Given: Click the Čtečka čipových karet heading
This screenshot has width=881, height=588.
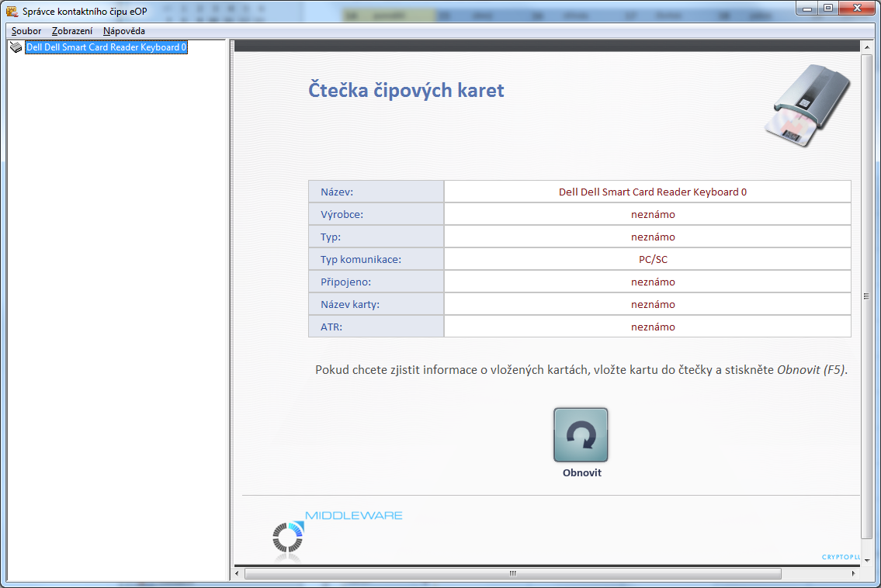Looking at the screenshot, I should (x=406, y=91).
